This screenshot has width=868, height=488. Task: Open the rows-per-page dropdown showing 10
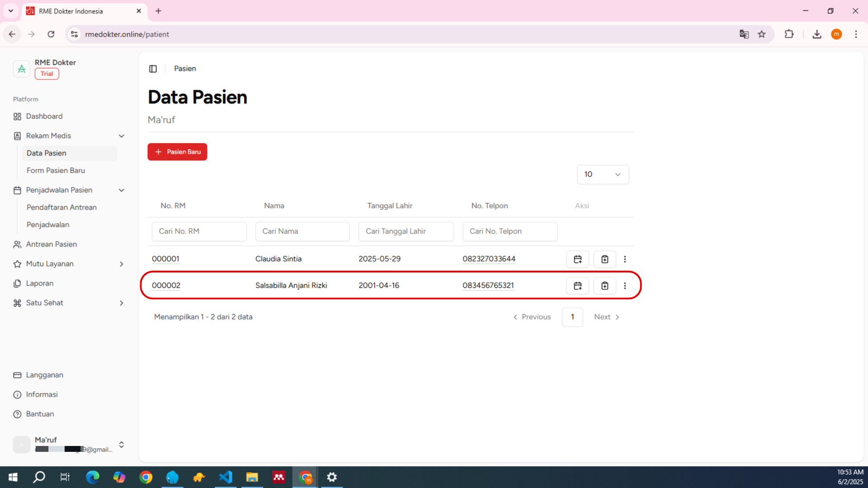(x=603, y=174)
